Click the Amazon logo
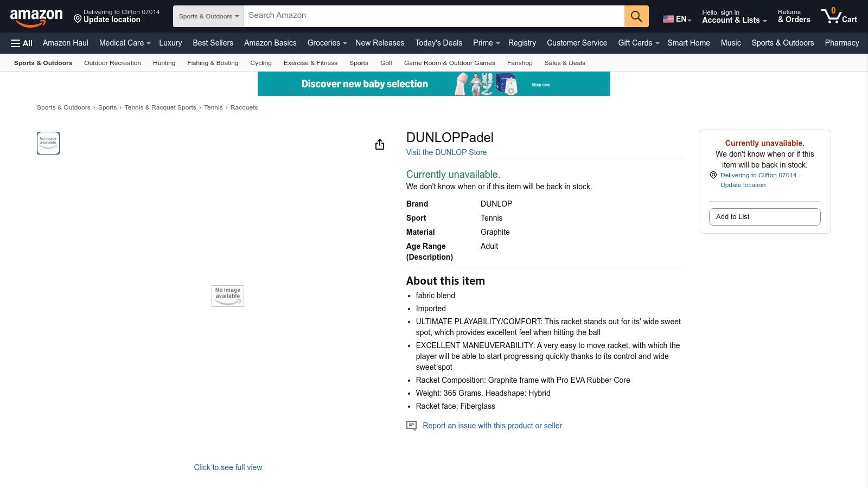Image resolution: width=868 pixels, height=488 pixels. point(36,17)
